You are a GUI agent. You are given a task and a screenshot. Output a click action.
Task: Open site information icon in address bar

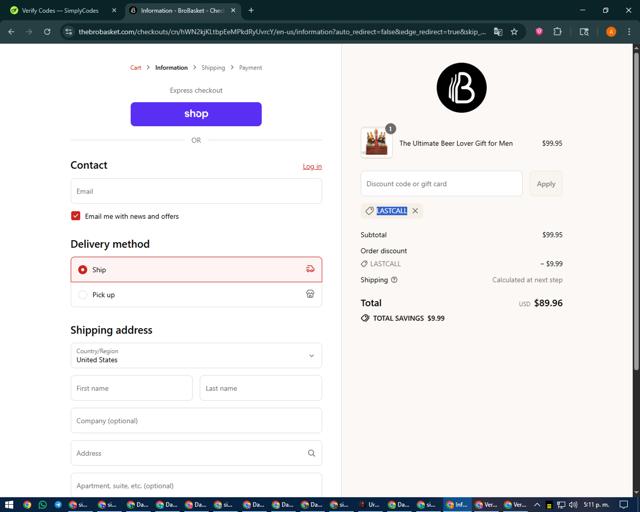69,31
